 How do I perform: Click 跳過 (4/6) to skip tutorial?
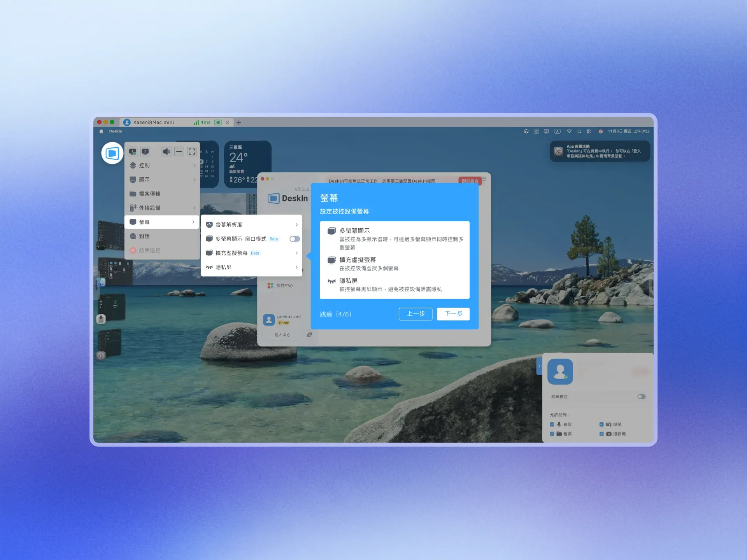[335, 314]
